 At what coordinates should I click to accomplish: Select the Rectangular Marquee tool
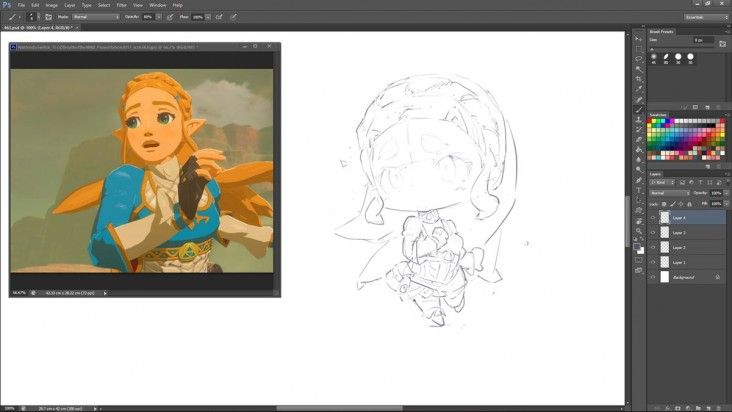click(638, 48)
